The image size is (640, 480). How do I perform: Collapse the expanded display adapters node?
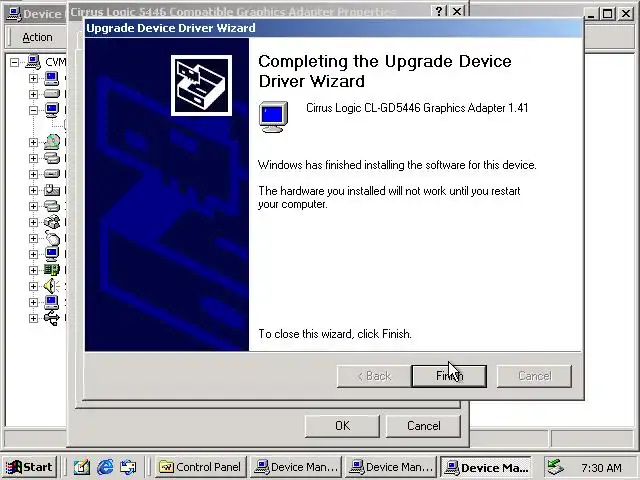point(33,110)
